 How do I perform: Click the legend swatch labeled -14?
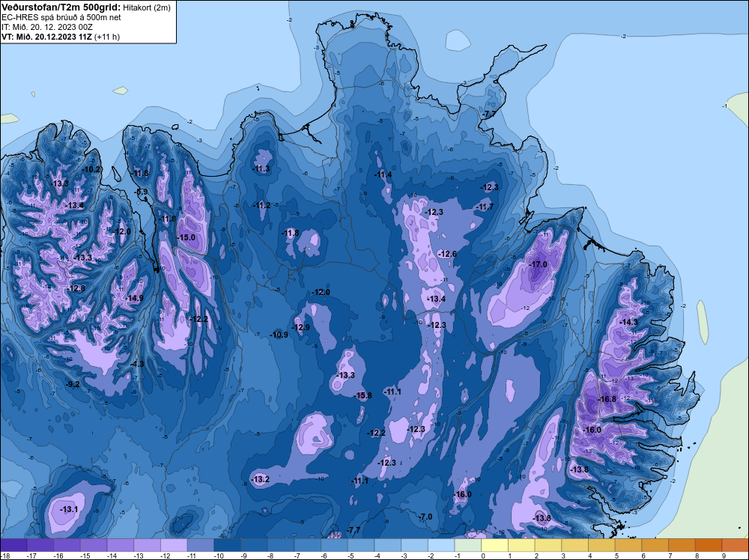(x=121, y=545)
